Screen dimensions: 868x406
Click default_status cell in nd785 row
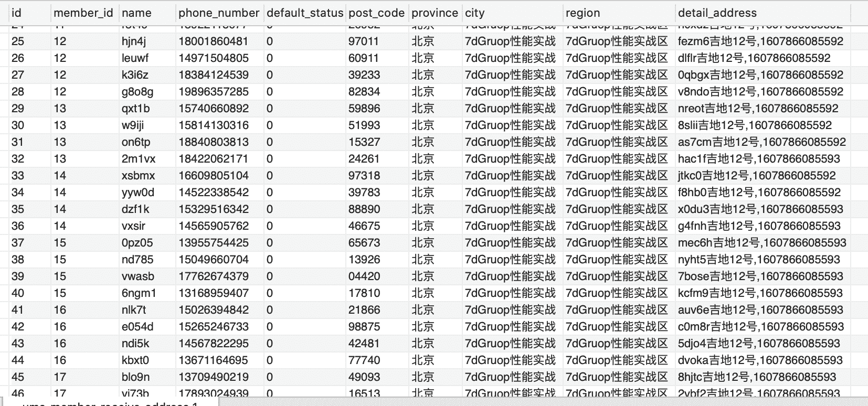coord(270,260)
